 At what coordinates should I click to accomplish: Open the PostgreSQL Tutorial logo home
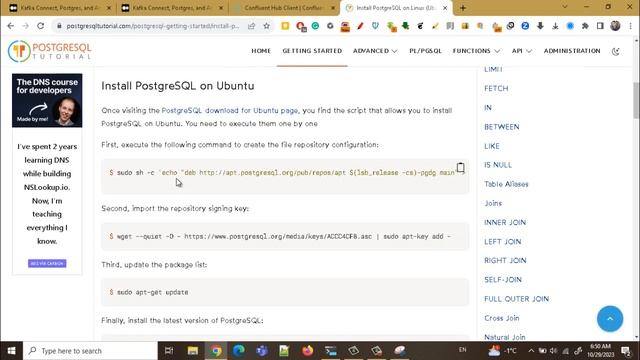pyautogui.click(x=49, y=51)
